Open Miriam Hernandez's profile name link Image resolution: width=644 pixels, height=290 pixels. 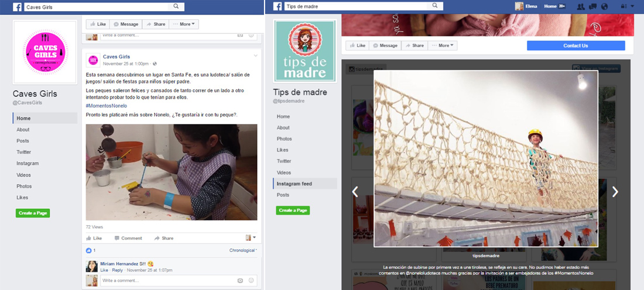(x=119, y=264)
